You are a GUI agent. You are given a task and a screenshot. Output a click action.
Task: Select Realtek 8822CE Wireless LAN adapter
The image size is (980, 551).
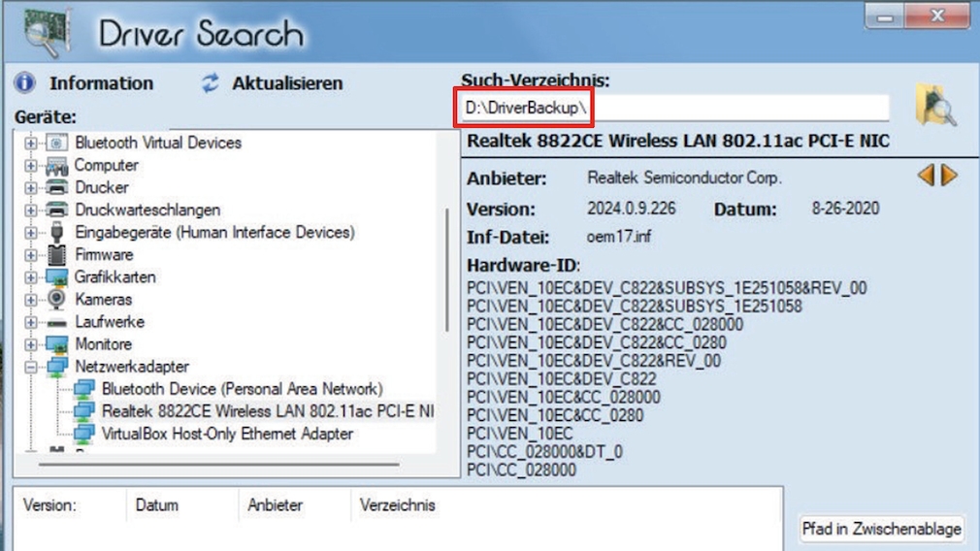267,411
